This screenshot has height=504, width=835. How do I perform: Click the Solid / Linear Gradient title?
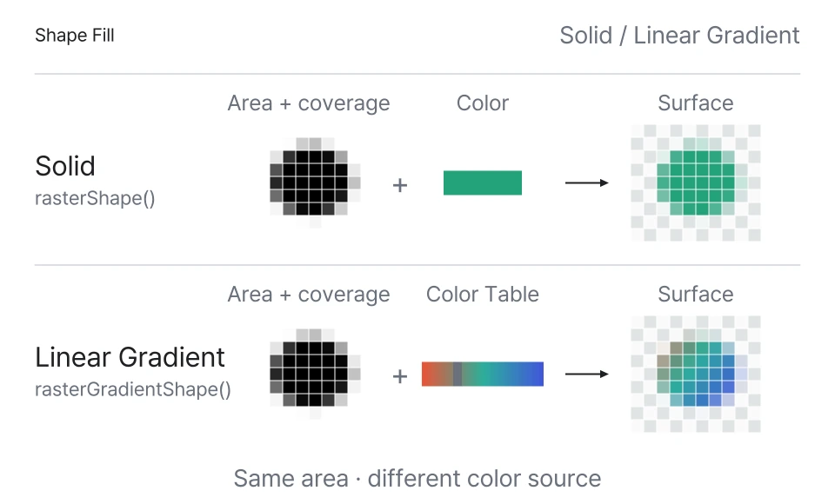pyautogui.click(x=679, y=36)
